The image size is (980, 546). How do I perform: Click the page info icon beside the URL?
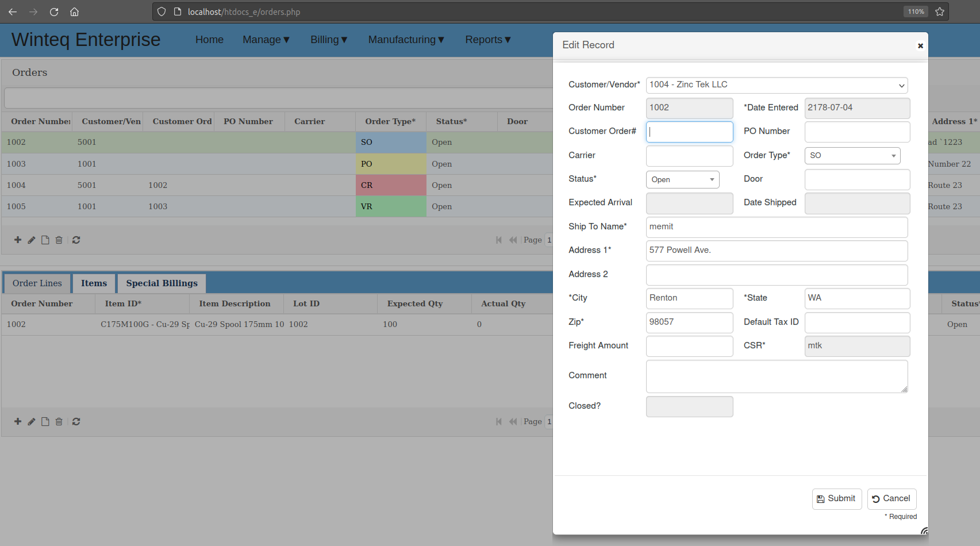[x=178, y=11]
